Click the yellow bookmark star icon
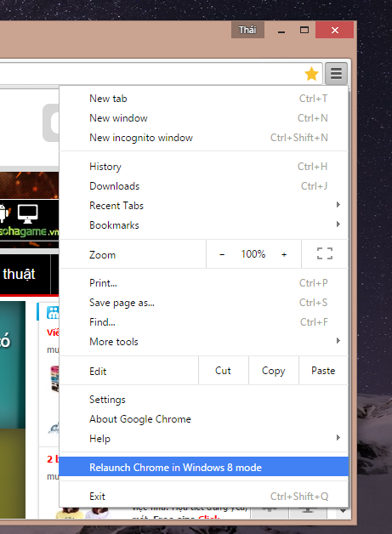This screenshot has height=534, width=392. [x=311, y=74]
